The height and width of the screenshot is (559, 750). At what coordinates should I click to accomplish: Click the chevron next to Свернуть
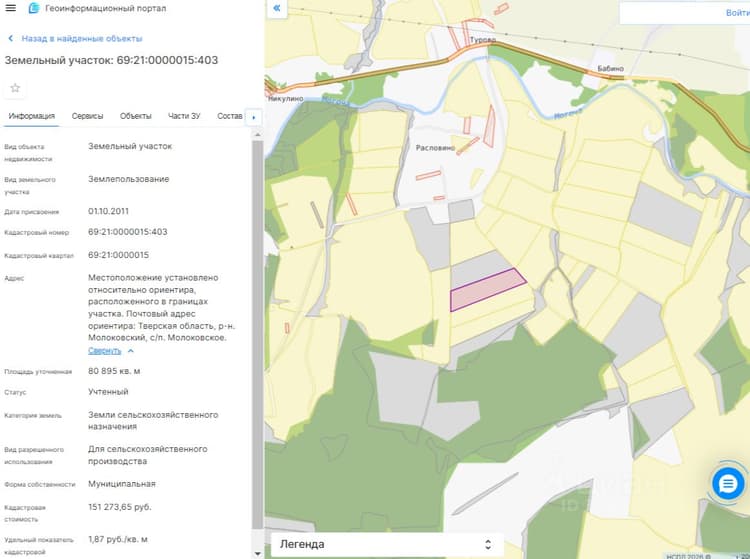pyautogui.click(x=131, y=351)
